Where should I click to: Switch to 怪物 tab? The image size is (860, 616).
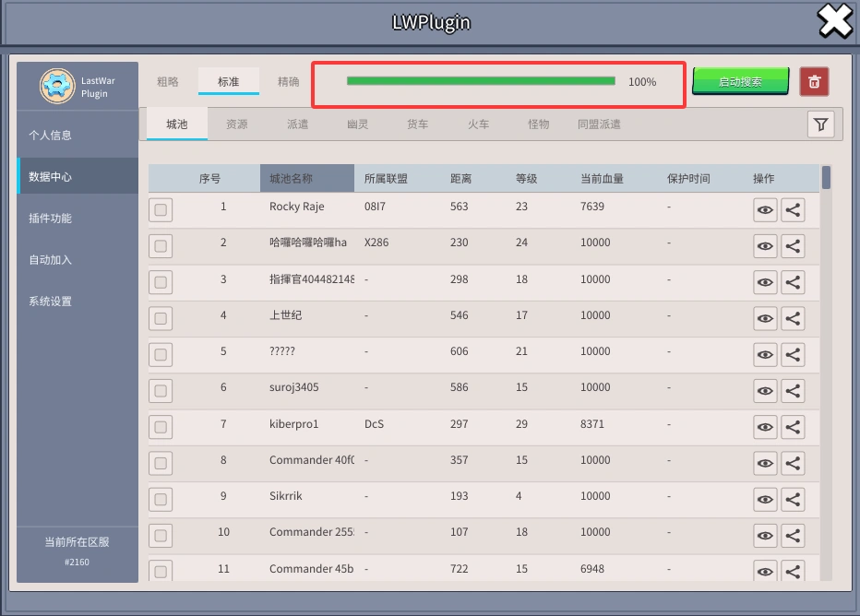coord(539,124)
